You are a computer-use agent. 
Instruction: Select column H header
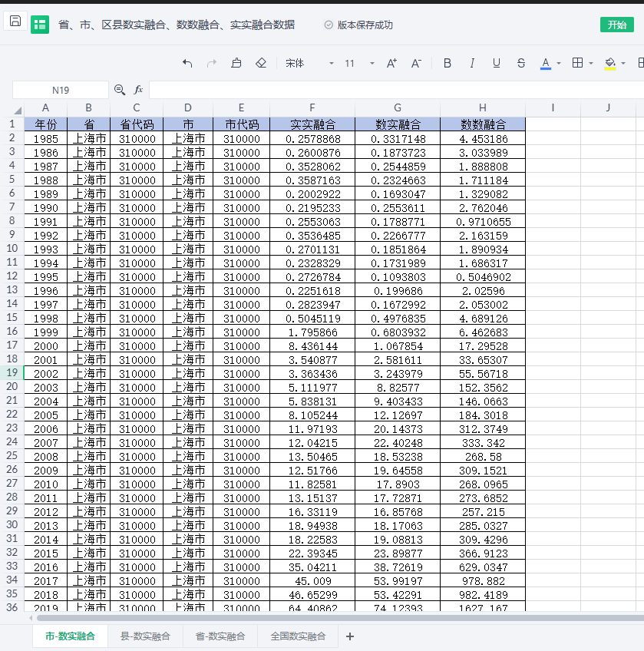coord(483,108)
